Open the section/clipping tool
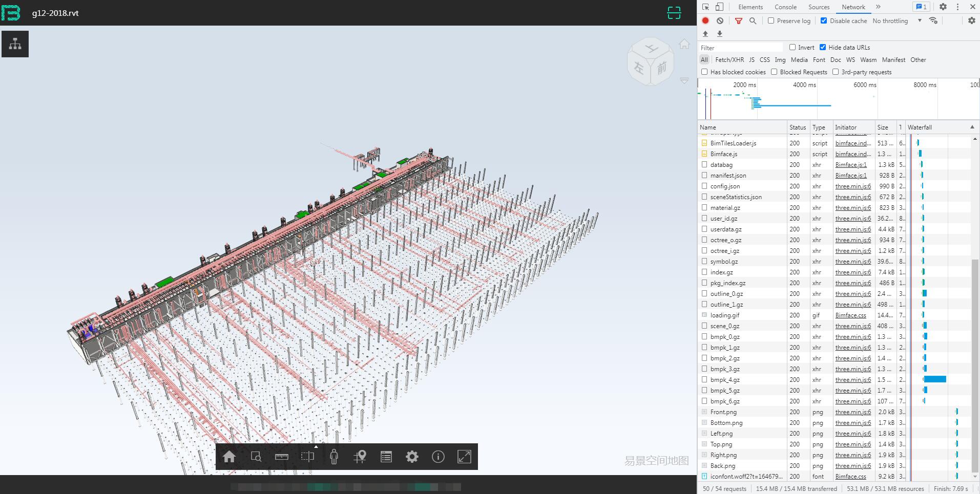This screenshot has width=980, height=494. [x=307, y=456]
